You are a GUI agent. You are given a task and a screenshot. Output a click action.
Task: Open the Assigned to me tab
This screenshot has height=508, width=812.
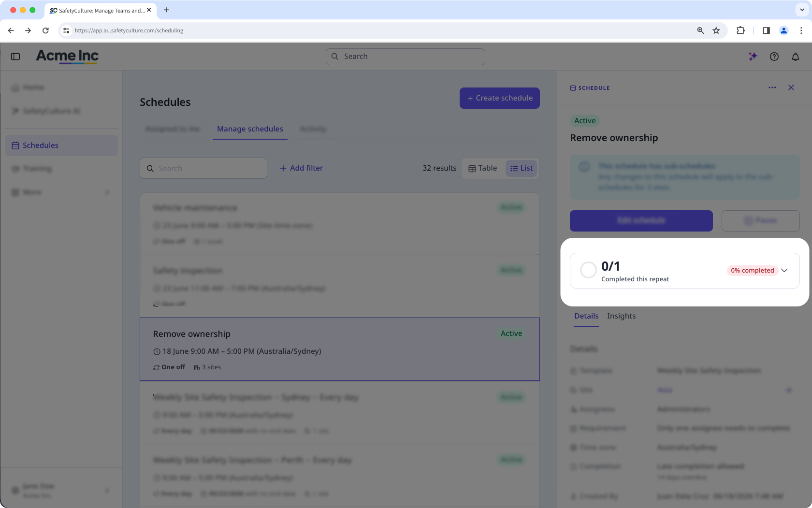[173, 129]
